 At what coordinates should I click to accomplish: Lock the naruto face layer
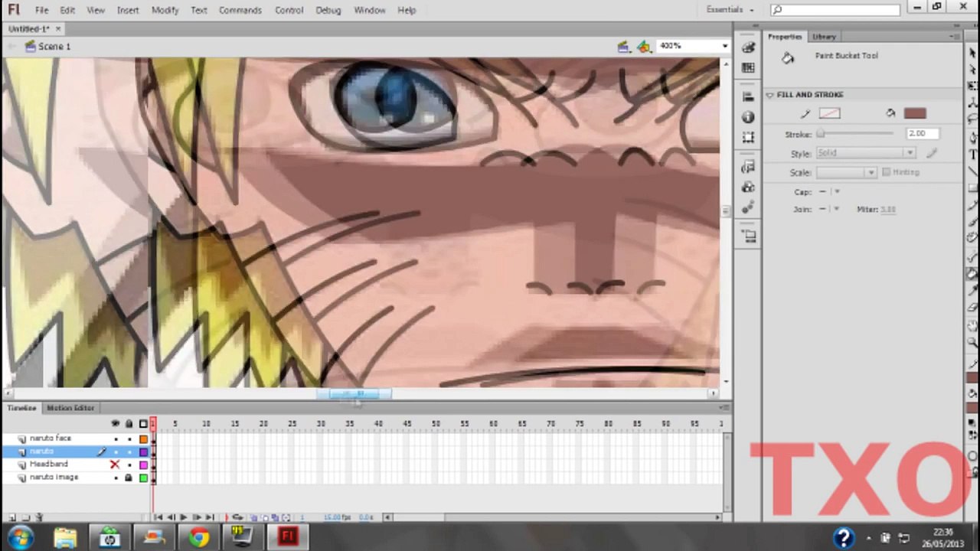click(x=129, y=439)
